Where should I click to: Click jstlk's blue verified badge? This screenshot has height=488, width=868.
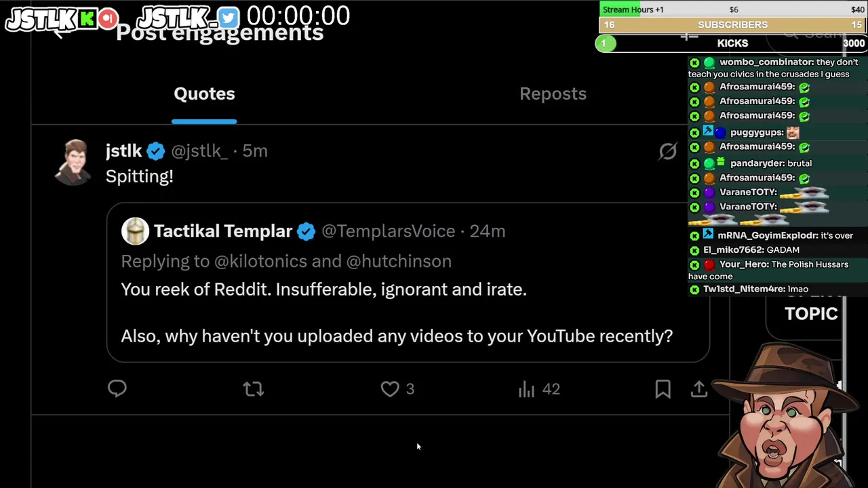coord(156,151)
